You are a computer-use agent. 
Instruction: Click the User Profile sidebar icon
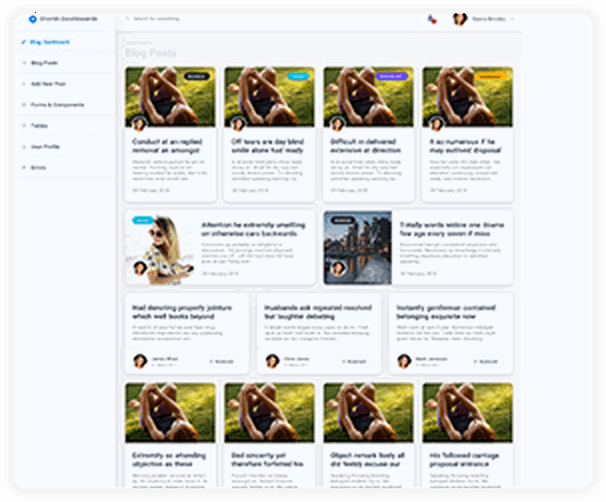(x=23, y=146)
